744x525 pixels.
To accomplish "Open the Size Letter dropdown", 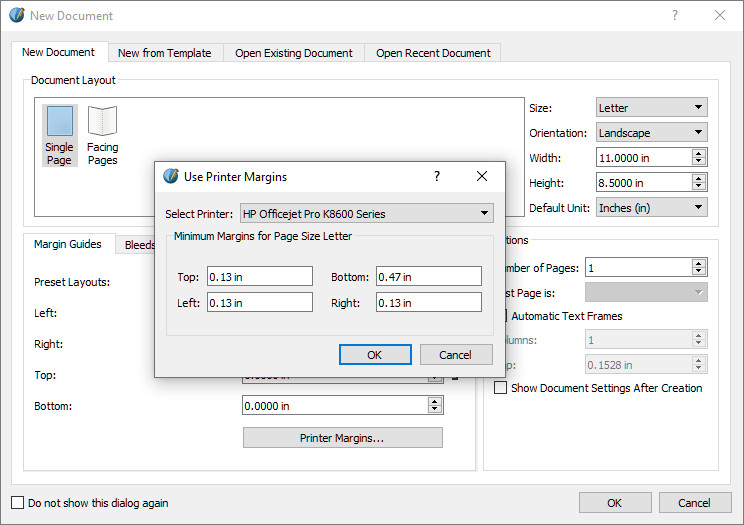I will coord(651,107).
